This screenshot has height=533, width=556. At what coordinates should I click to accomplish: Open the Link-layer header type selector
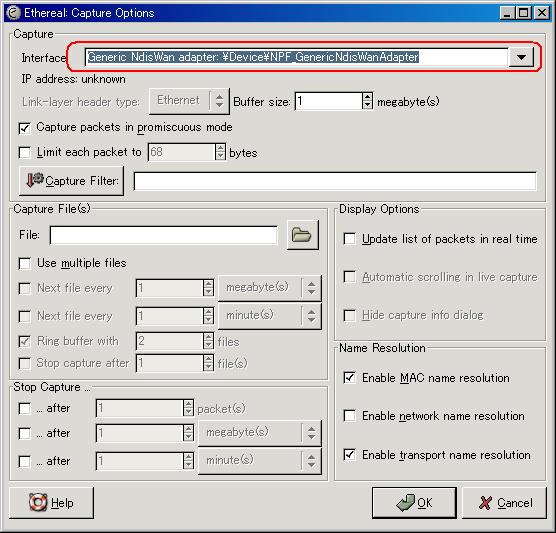[x=189, y=101]
